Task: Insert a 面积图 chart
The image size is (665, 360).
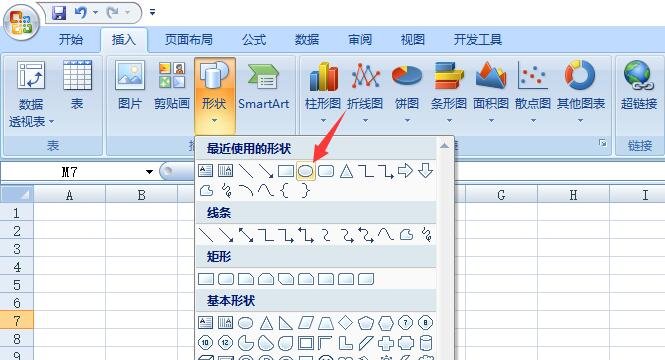Action: (491, 92)
